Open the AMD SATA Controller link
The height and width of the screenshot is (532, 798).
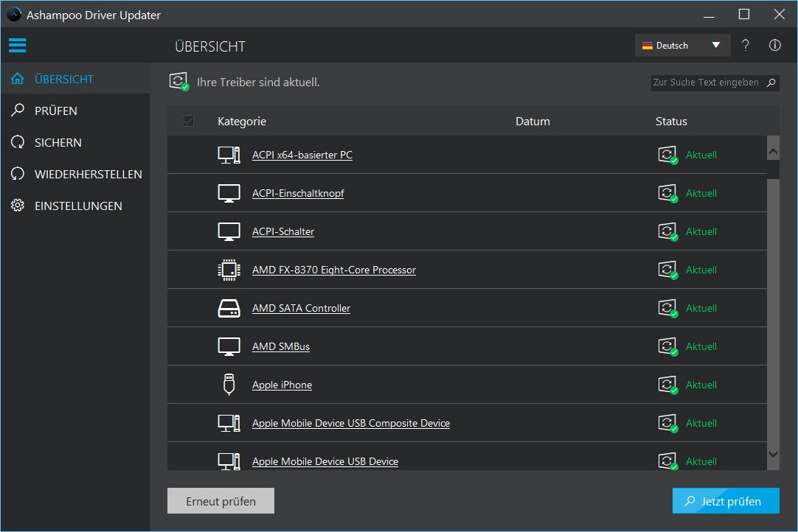point(302,308)
